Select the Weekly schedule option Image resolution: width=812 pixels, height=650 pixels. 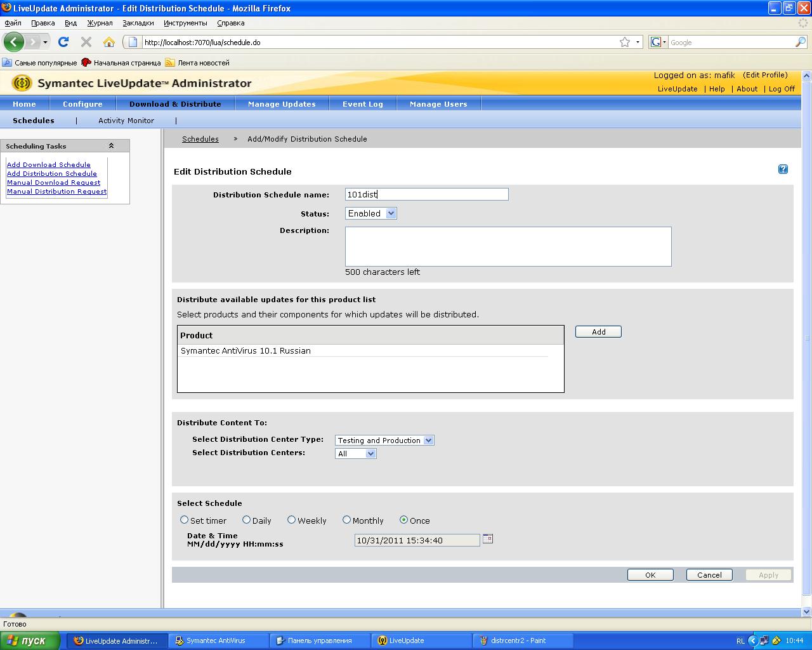pos(291,520)
